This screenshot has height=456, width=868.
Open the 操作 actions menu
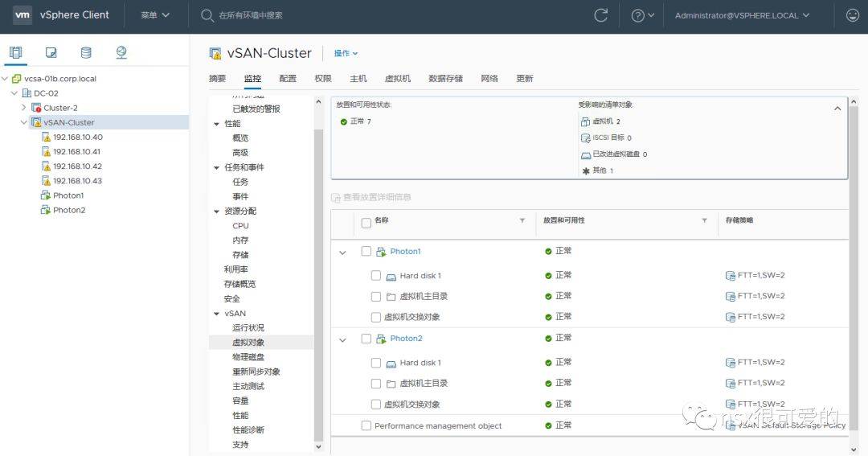[x=346, y=54]
